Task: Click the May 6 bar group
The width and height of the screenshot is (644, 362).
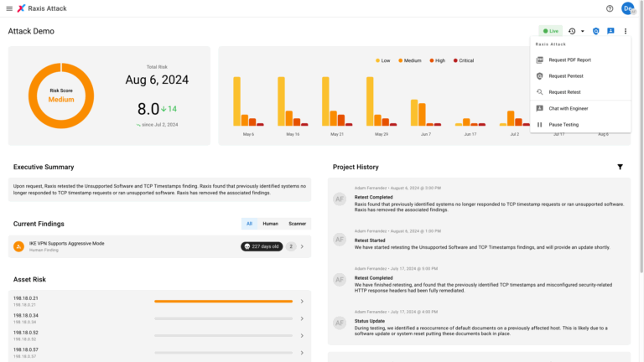Action: point(248,101)
